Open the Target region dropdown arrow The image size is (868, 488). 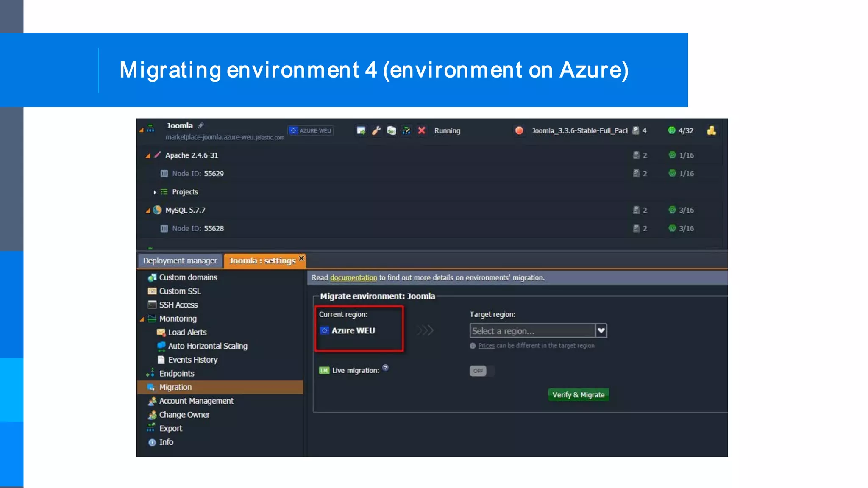tap(601, 330)
